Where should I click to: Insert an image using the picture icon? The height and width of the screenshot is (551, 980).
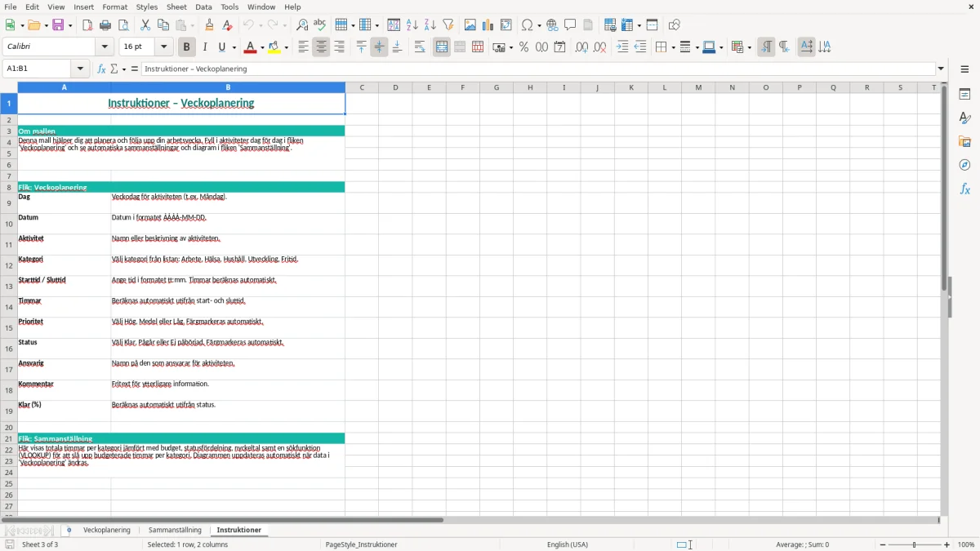[470, 25]
